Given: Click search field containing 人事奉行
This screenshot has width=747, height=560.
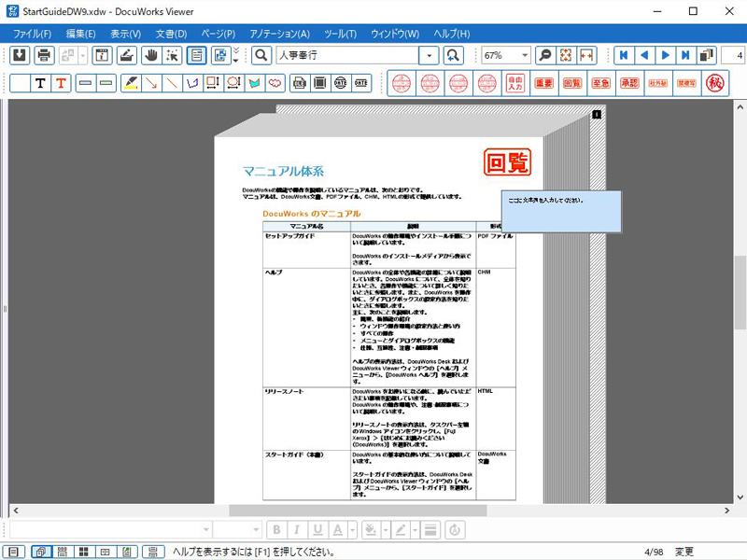Looking at the screenshot, I should click(x=347, y=55).
